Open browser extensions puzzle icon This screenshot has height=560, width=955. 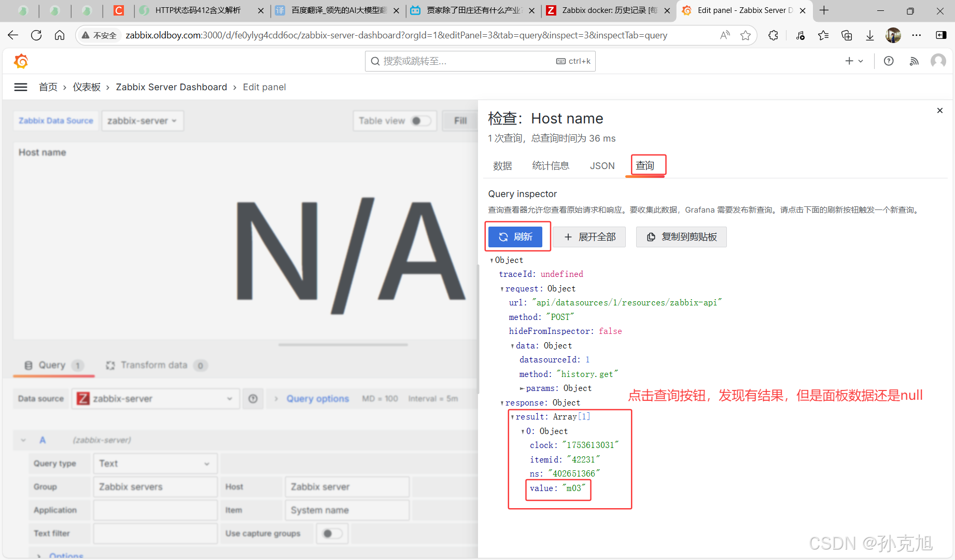pos(773,35)
